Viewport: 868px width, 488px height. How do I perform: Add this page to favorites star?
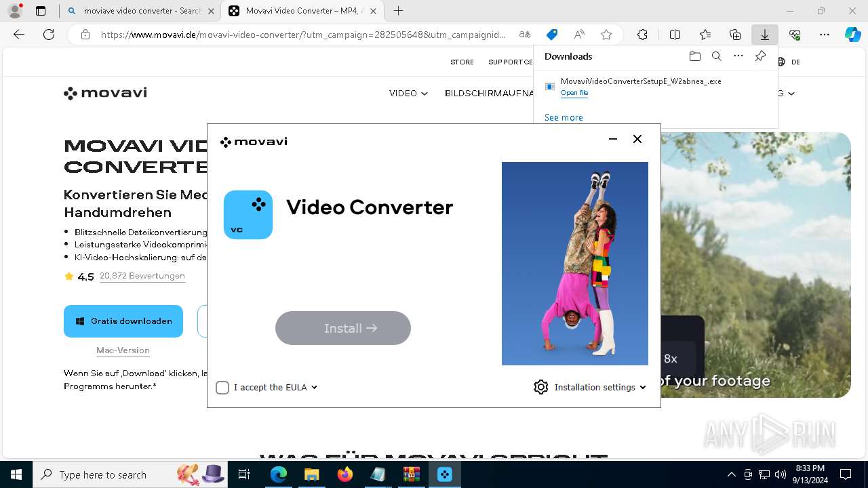(606, 35)
